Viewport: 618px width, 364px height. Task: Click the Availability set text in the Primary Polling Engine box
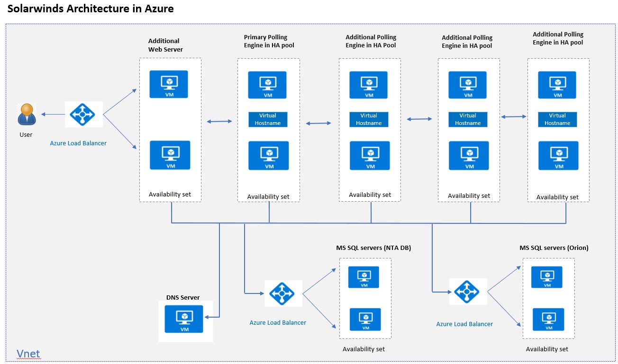tap(268, 196)
